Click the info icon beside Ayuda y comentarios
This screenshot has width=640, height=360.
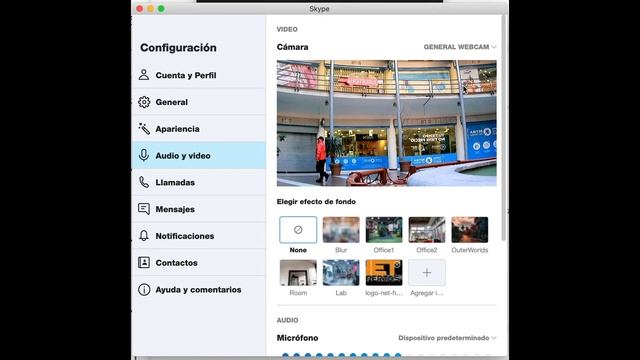click(144, 289)
